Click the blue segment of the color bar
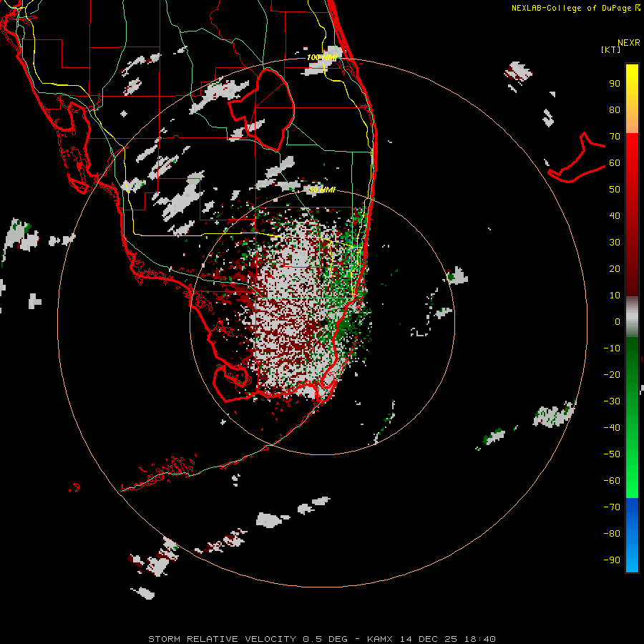This screenshot has height=644, width=644. coord(632,535)
